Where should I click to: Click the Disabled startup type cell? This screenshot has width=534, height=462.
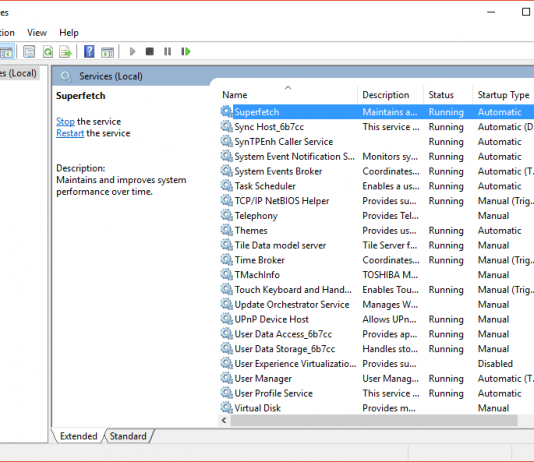click(x=495, y=364)
